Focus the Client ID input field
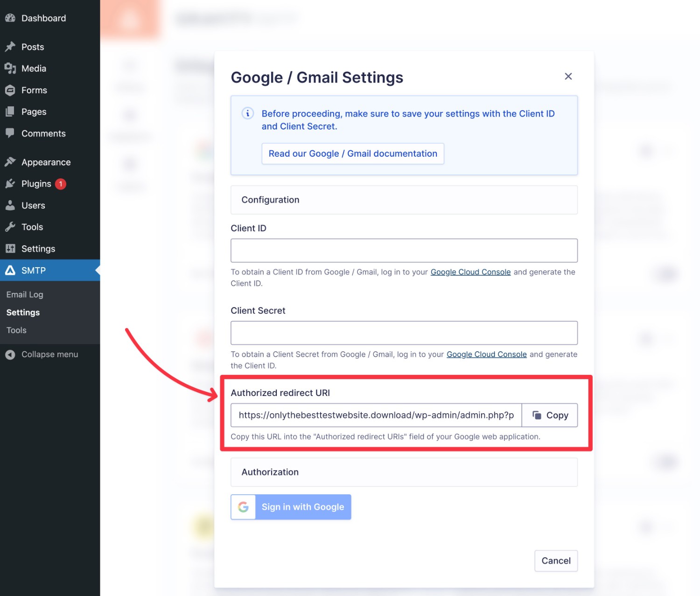 [404, 250]
